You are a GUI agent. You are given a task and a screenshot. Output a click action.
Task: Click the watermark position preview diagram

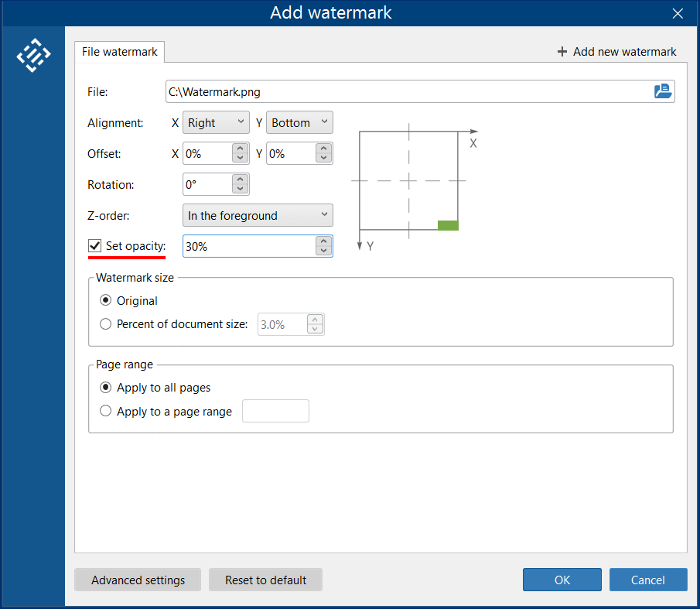(415, 187)
